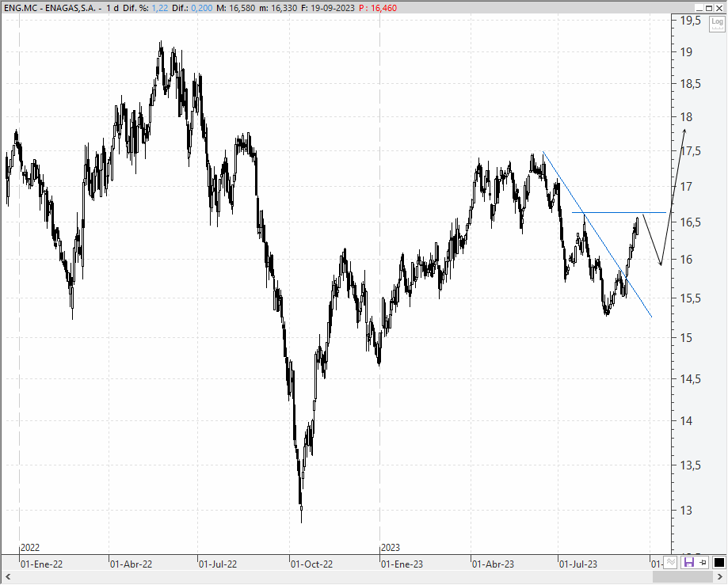Click the pin icon beside save

703,563
